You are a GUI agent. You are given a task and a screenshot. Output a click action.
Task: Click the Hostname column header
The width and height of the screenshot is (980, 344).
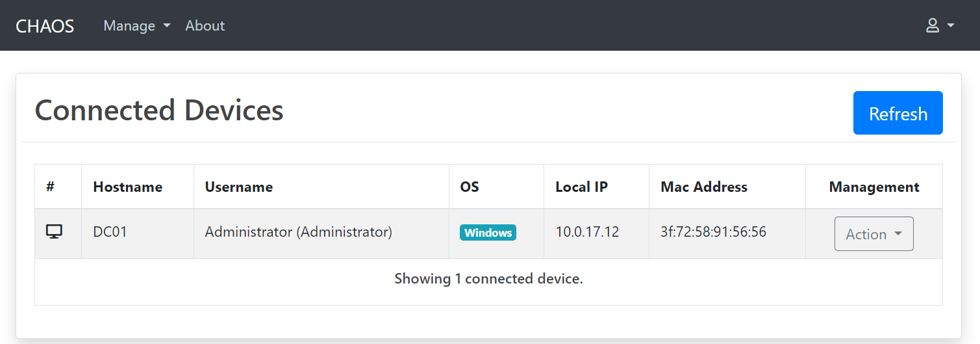tap(127, 187)
